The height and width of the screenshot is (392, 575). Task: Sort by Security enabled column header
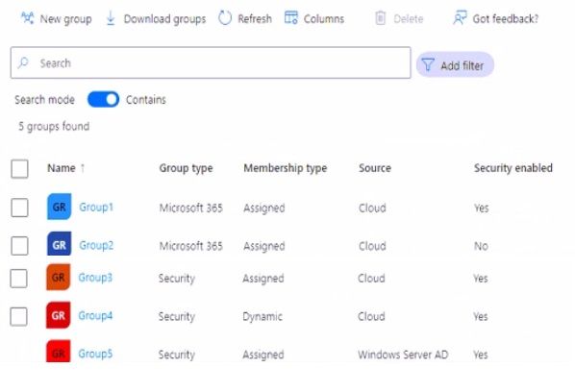point(513,168)
